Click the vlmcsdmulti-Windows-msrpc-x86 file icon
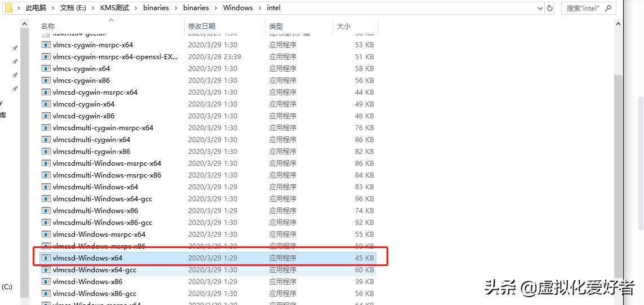The width and height of the screenshot is (644, 305). [46, 175]
